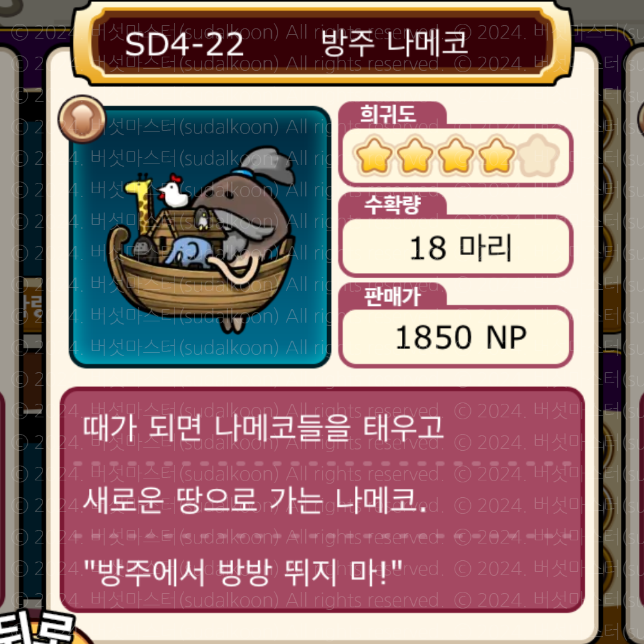This screenshot has height=644, width=644.
Task: Click the bronze mushroom badge icon
Action: (82, 119)
